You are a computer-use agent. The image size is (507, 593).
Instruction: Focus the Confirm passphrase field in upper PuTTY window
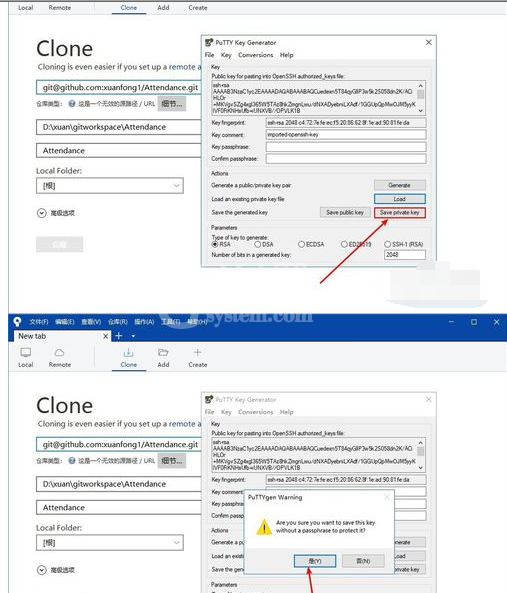pos(346,159)
